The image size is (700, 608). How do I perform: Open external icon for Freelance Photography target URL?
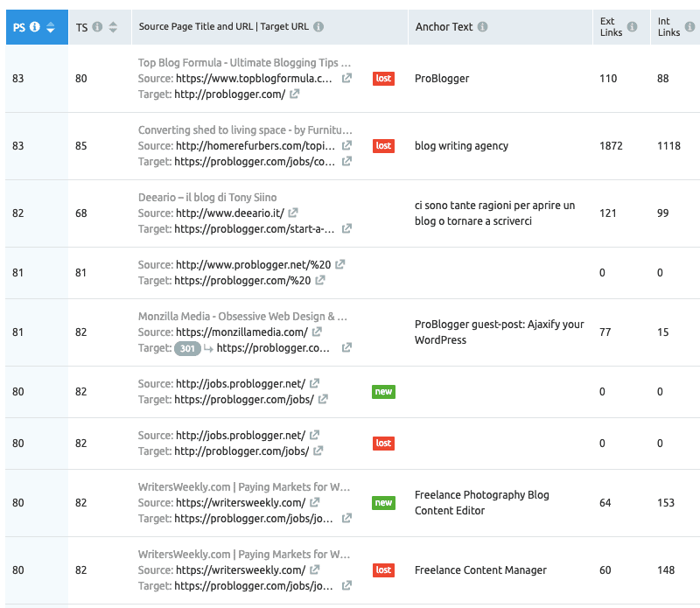346,518
